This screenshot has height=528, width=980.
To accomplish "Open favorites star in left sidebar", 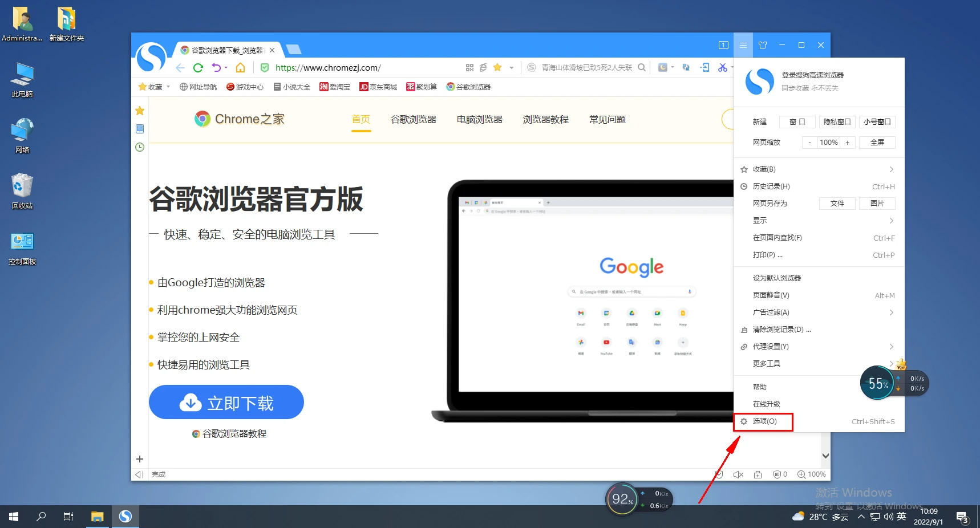I will [140, 111].
